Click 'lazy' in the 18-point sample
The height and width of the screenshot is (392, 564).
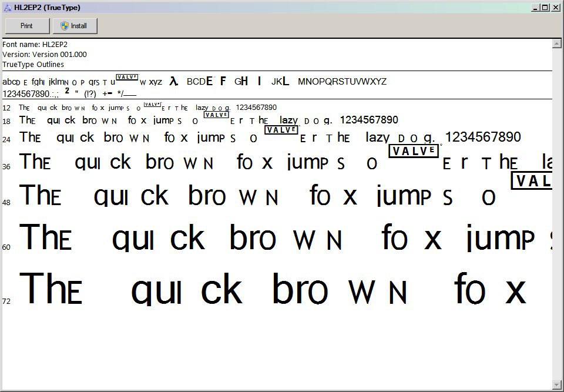tap(289, 120)
